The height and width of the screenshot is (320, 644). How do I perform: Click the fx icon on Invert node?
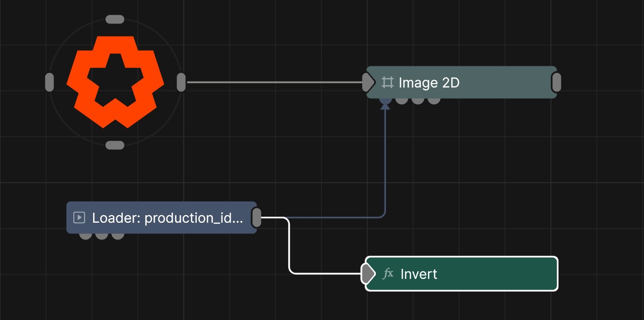(388, 274)
